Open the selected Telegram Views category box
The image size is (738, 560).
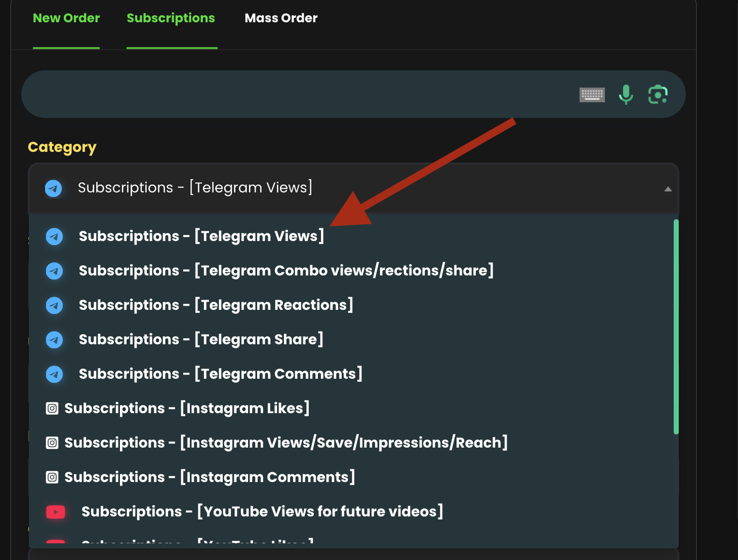coord(304,188)
